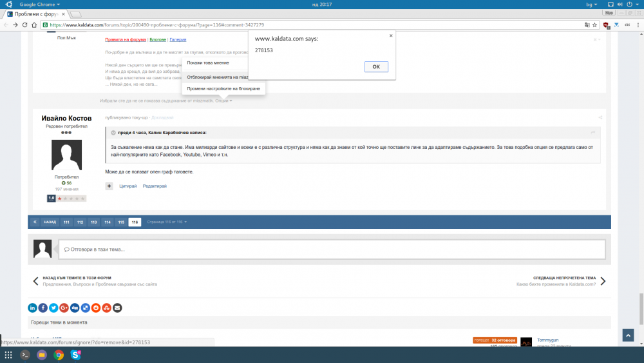Share on Digg
Image resolution: width=644 pixels, height=363 pixels.
75,308
